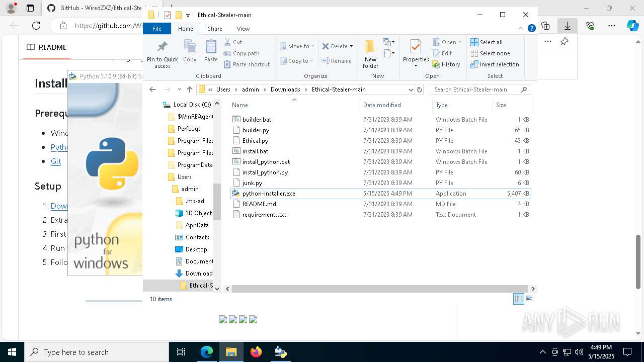Viewport: 644px width, 362px height.
Task: Go back in Explorer navigation
Action: click(x=152, y=89)
